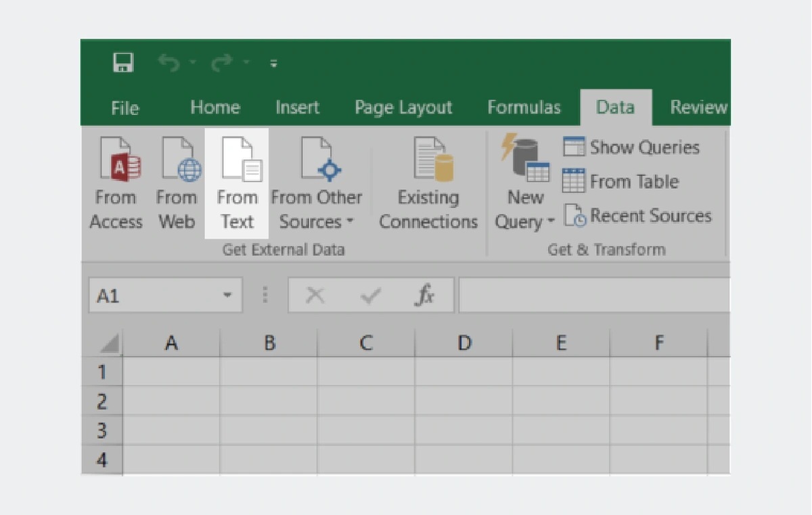Import data From Access
Image resolution: width=812 pixels, height=515 pixels.
[116, 182]
